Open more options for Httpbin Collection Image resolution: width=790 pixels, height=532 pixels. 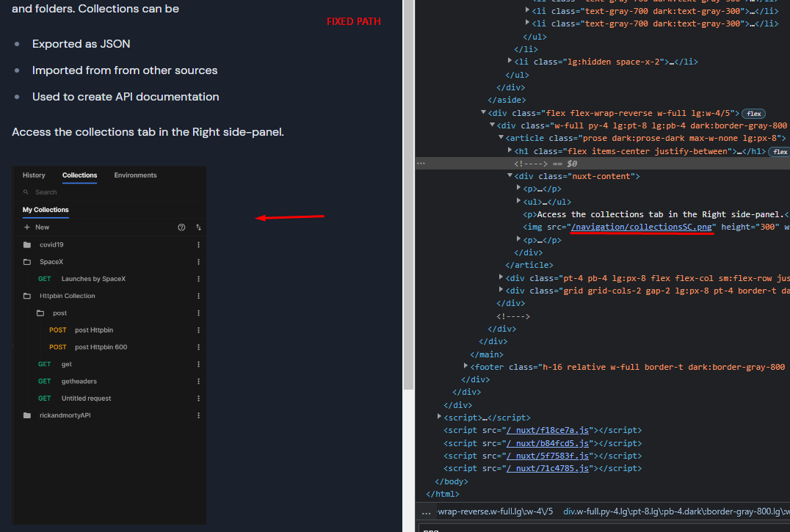click(198, 296)
